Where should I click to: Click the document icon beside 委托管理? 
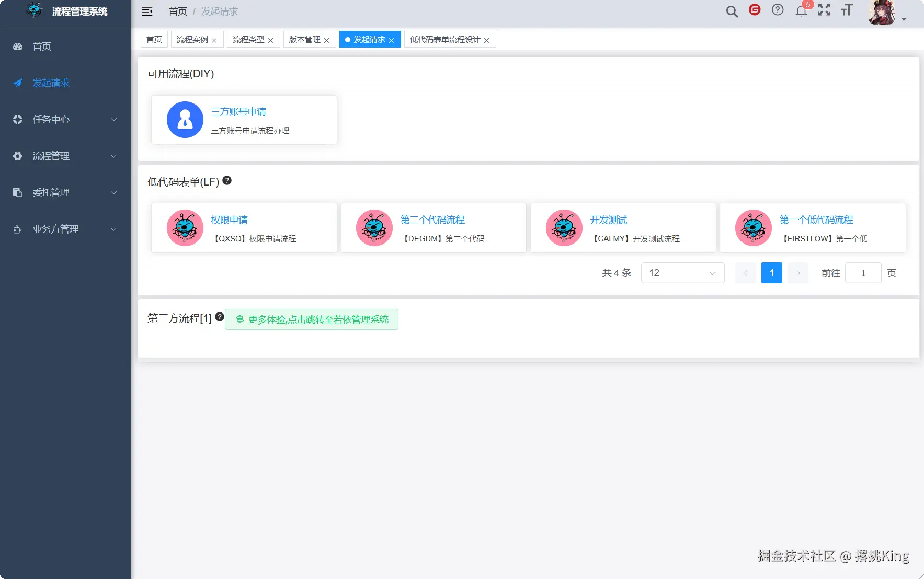tap(18, 193)
